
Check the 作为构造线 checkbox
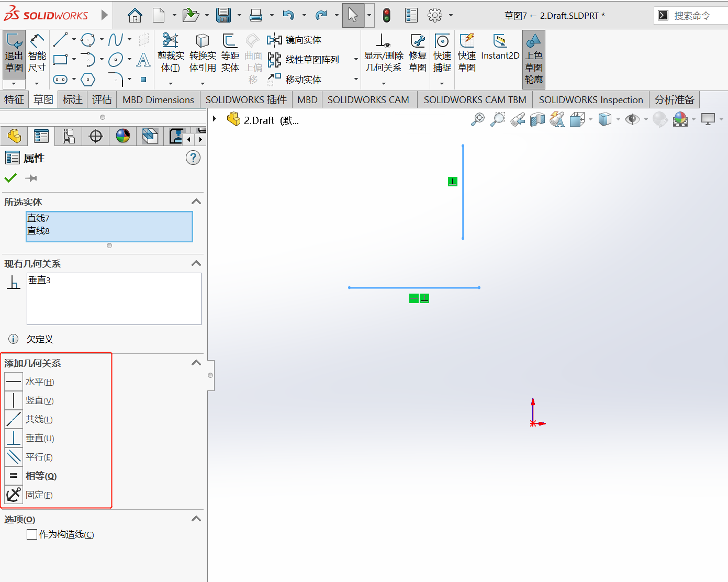32,534
